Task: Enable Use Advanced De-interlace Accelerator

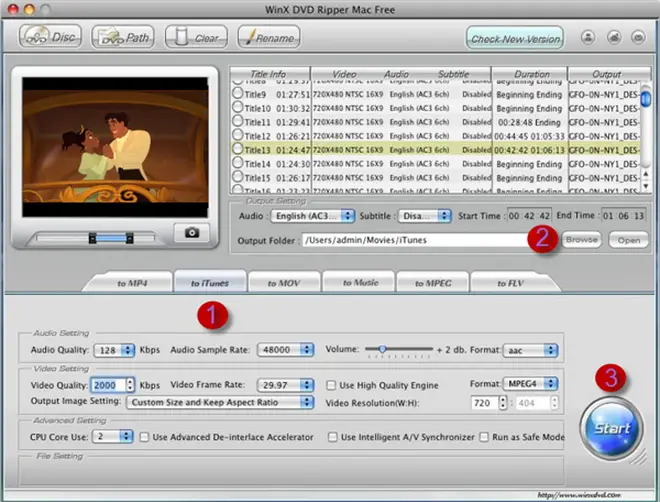Action: (144, 437)
